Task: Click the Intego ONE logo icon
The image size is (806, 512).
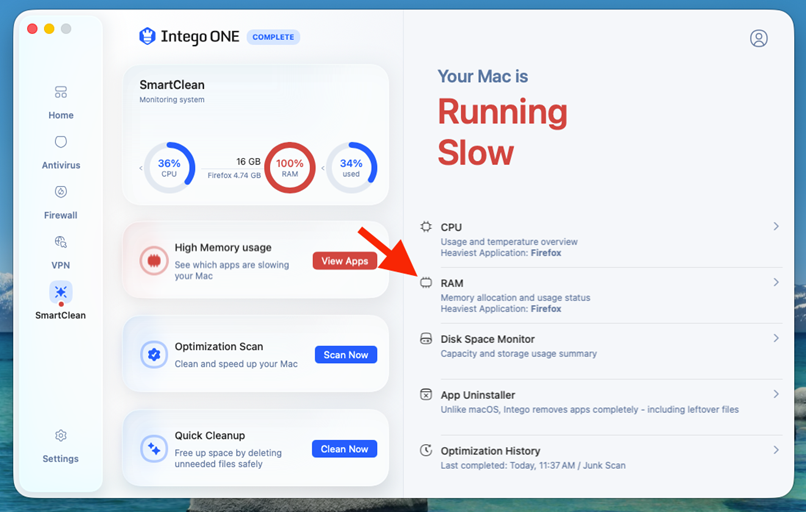Action: (x=148, y=36)
